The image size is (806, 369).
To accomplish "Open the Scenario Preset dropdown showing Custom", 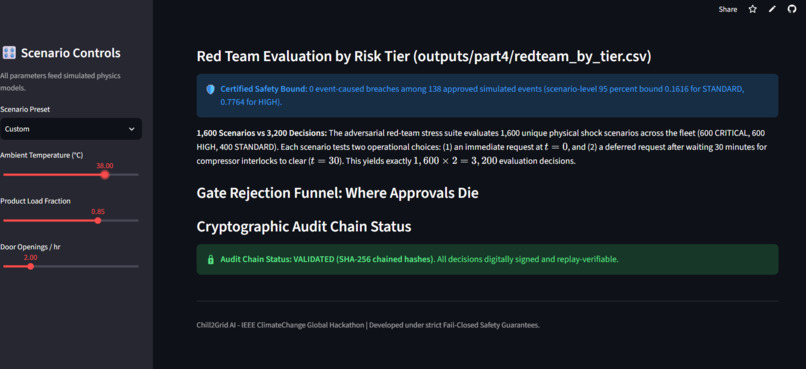I will tap(70, 129).
